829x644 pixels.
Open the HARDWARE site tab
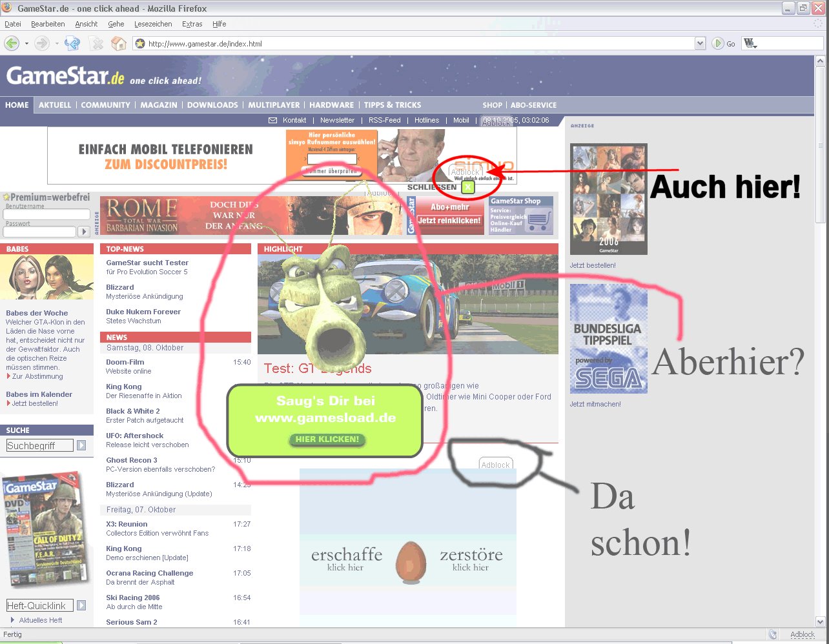(x=332, y=105)
